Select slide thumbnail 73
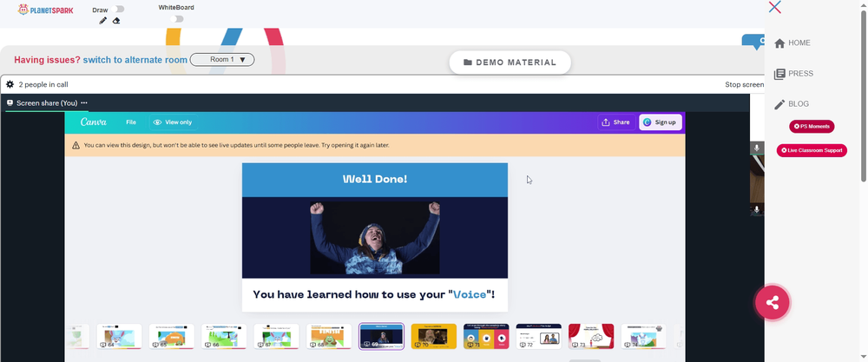Image resolution: width=868 pixels, height=362 pixels. point(591,337)
